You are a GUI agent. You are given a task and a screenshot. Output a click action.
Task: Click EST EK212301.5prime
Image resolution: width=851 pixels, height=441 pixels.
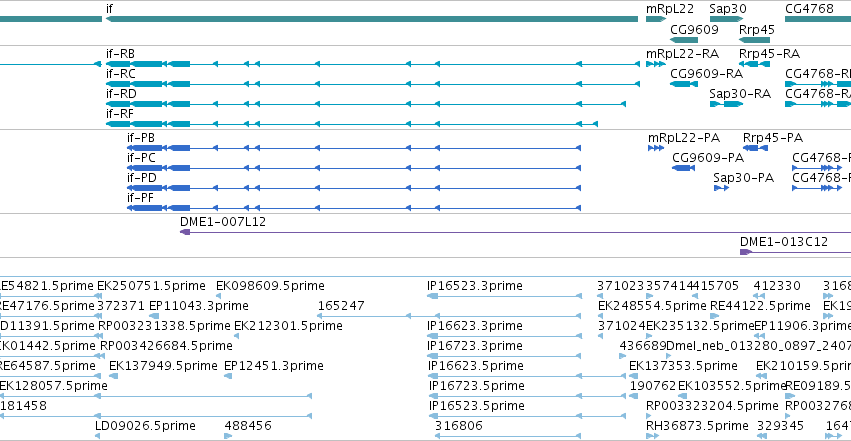coord(288,326)
